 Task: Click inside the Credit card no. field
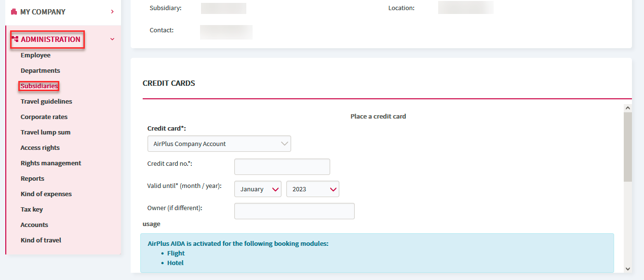point(282,167)
